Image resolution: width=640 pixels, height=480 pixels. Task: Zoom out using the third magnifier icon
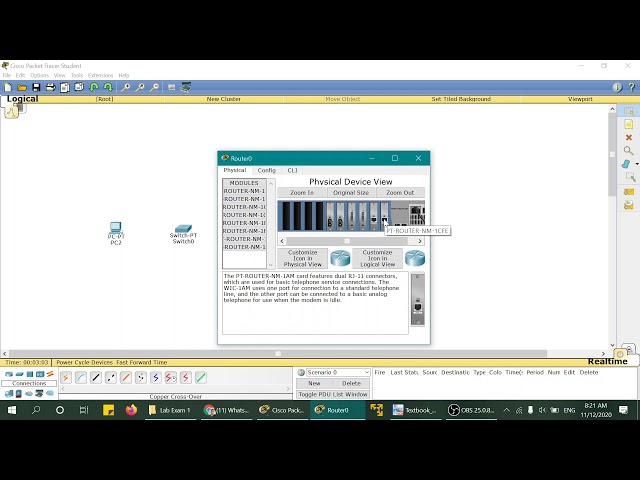(154, 87)
